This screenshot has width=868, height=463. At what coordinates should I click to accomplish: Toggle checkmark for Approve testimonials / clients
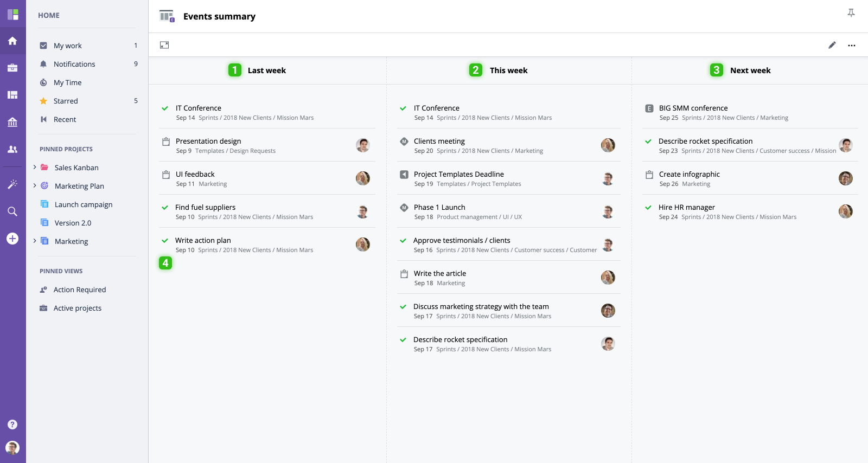click(403, 241)
